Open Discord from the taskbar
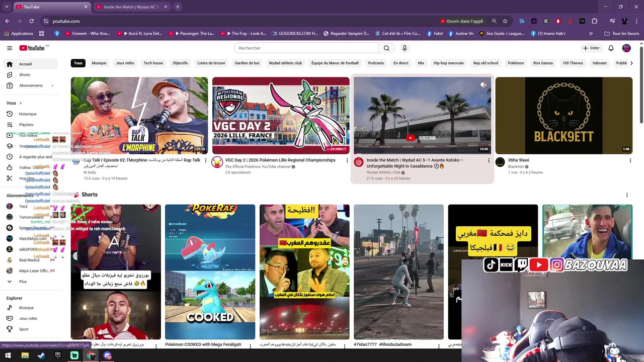 (x=108, y=355)
